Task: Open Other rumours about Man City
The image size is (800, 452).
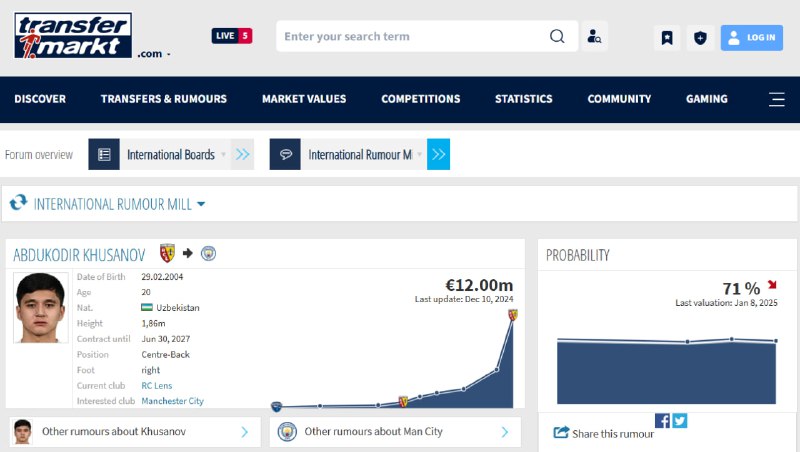Action: click(x=395, y=432)
